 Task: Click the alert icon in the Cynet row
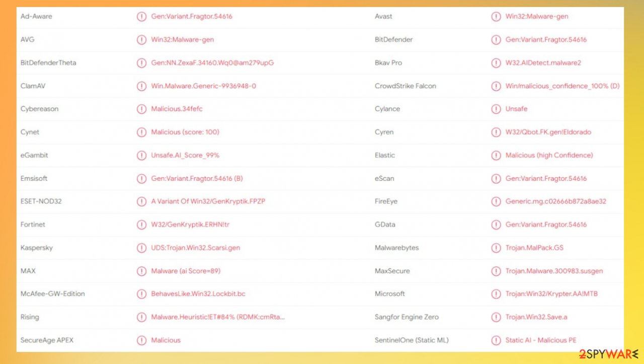click(142, 132)
